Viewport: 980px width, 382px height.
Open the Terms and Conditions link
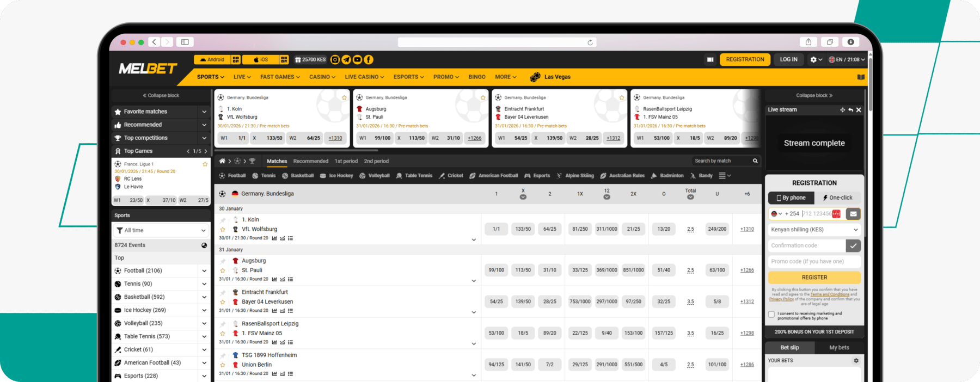coord(830,294)
